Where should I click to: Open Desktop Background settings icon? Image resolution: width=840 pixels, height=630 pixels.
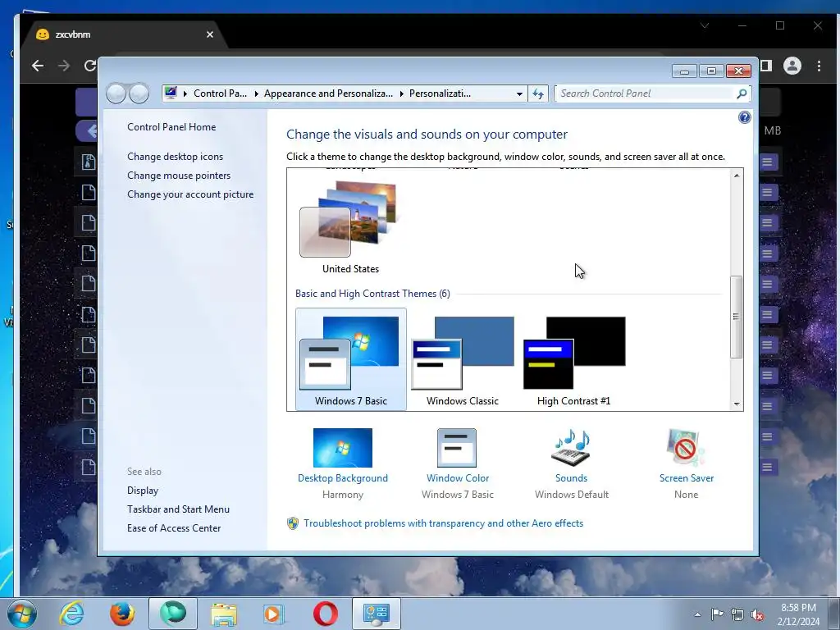click(x=342, y=448)
